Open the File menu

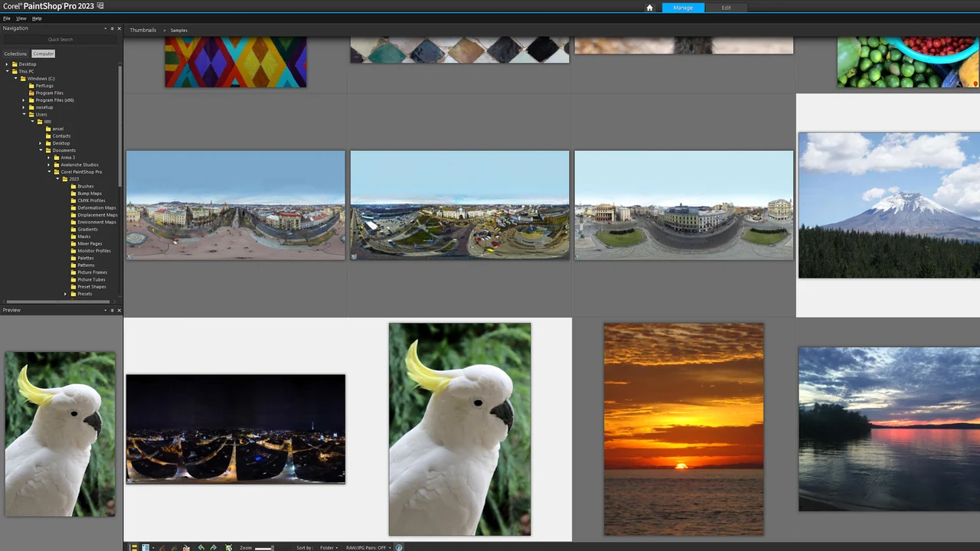(6, 18)
